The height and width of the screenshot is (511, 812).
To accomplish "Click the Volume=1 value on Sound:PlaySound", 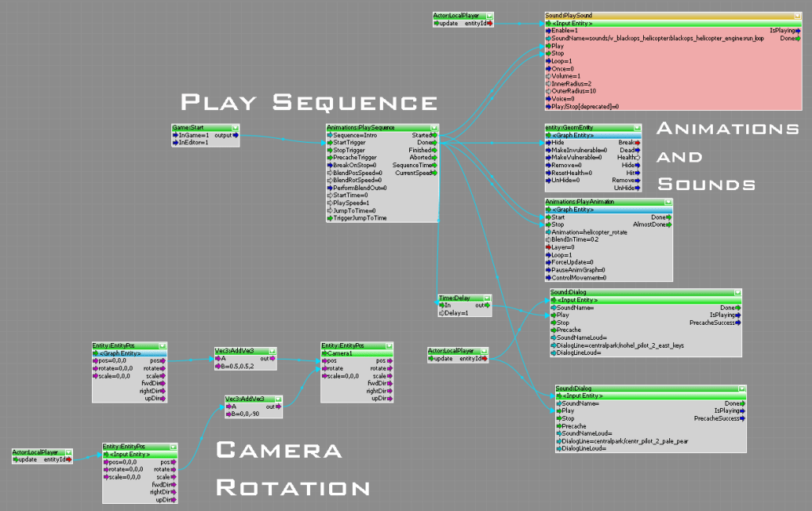I will [567, 76].
